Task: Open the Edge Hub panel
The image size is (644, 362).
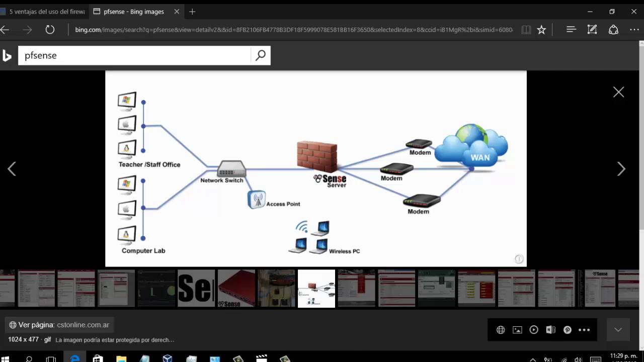Action: click(571, 30)
